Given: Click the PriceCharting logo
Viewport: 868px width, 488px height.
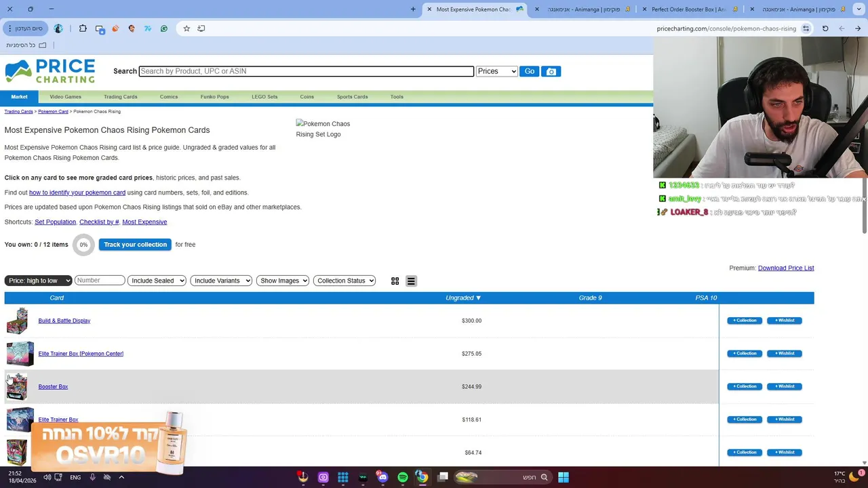Looking at the screenshot, I should click(x=50, y=71).
